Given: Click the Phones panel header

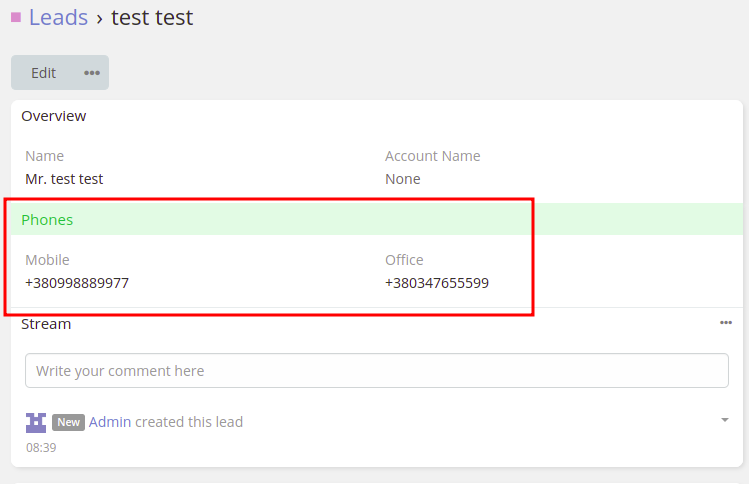Looking at the screenshot, I should 47,220.
